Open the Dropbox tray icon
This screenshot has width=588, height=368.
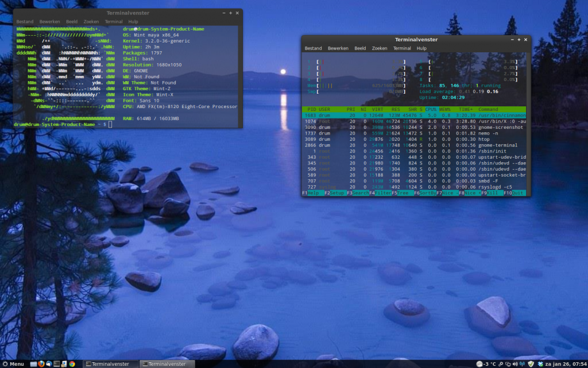540,364
